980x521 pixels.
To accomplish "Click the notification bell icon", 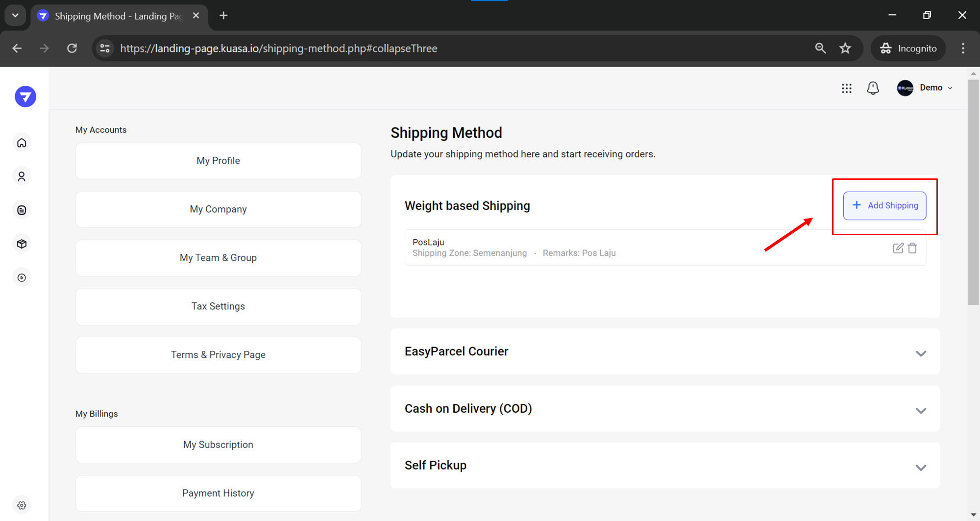I will coord(873,88).
